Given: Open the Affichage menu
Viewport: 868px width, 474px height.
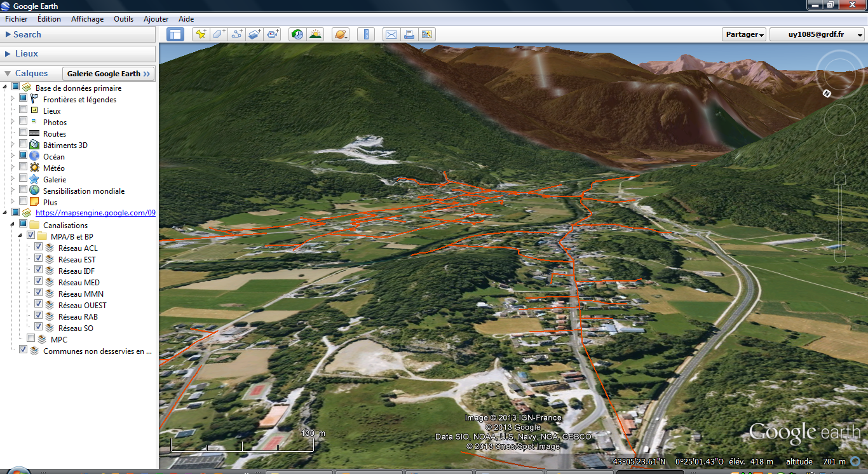Looking at the screenshot, I should tap(87, 19).
